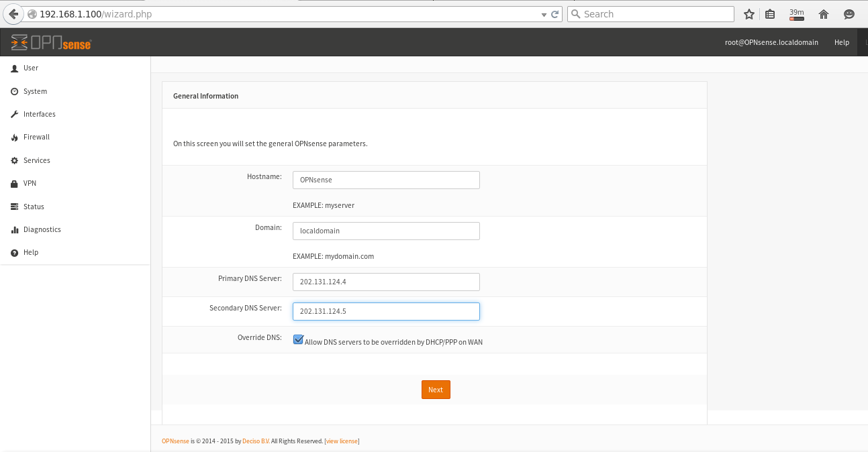The width and height of the screenshot is (868, 452).
Task: Uncheck the Override DNS checkbox
Action: (x=298, y=339)
